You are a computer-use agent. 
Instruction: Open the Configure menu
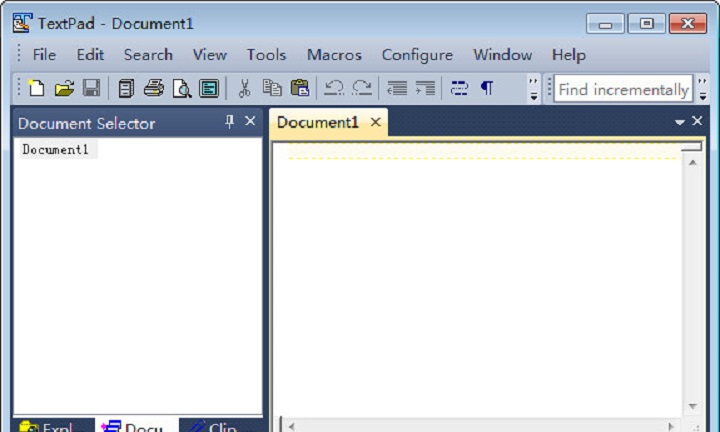(417, 55)
